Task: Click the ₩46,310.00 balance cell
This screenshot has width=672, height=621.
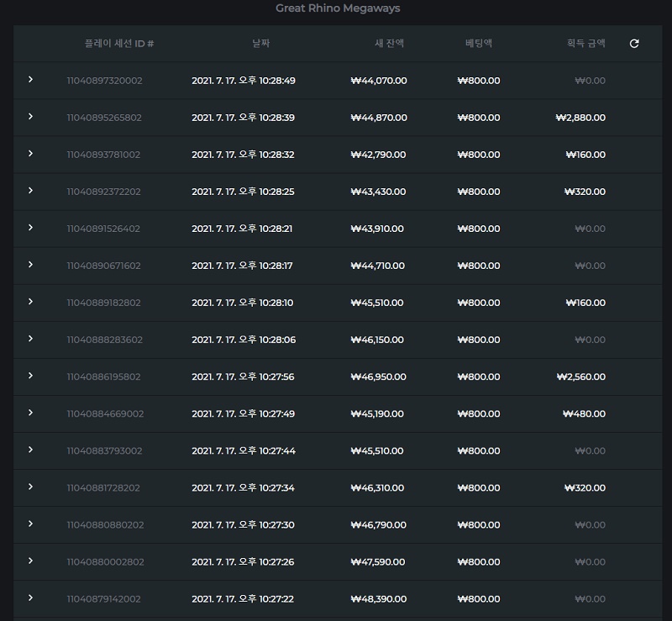Action: pyautogui.click(x=377, y=487)
